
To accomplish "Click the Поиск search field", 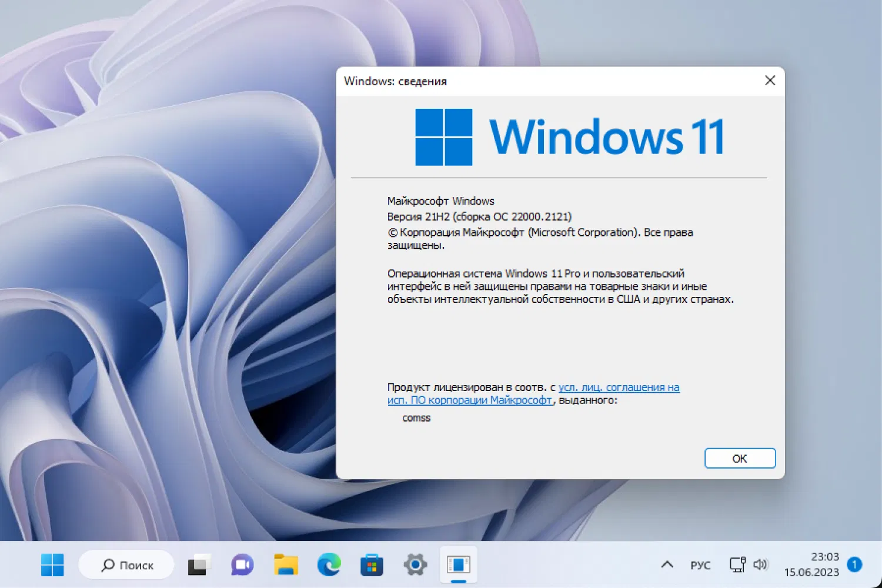I will tap(126, 564).
